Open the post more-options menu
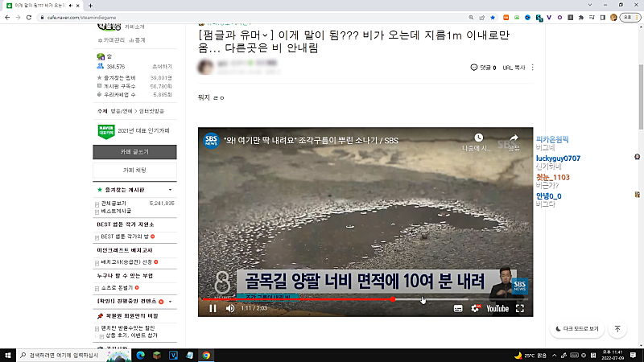 (x=533, y=68)
